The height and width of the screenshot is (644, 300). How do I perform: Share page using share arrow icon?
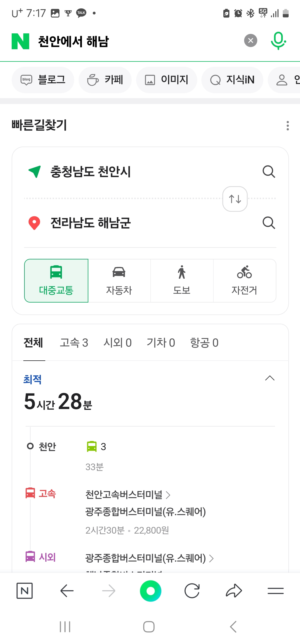pos(234,591)
